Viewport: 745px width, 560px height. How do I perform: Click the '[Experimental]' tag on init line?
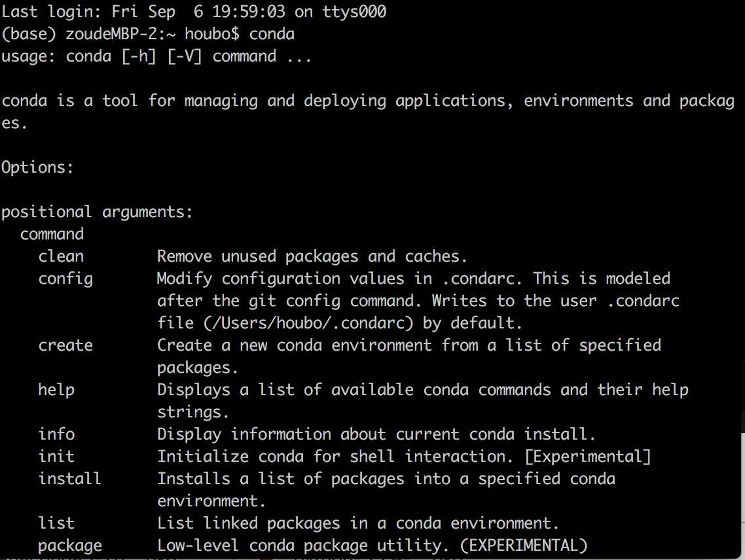click(x=588, y=457)
